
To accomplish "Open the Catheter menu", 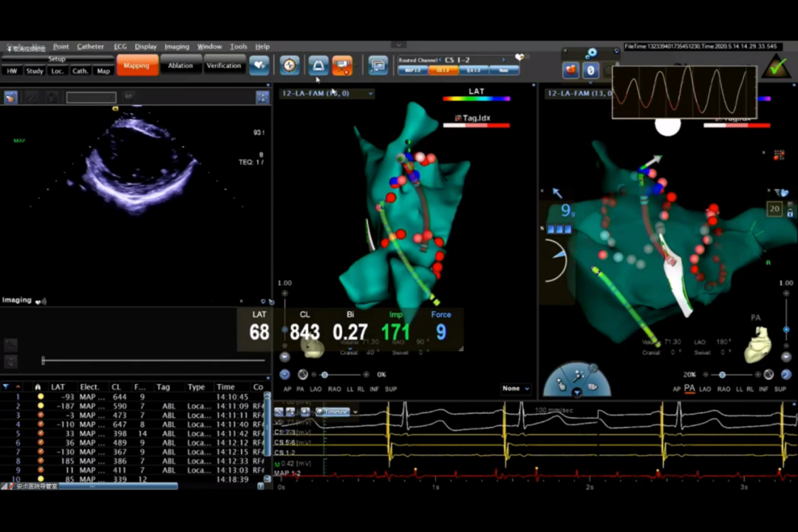I will point(90,47).
